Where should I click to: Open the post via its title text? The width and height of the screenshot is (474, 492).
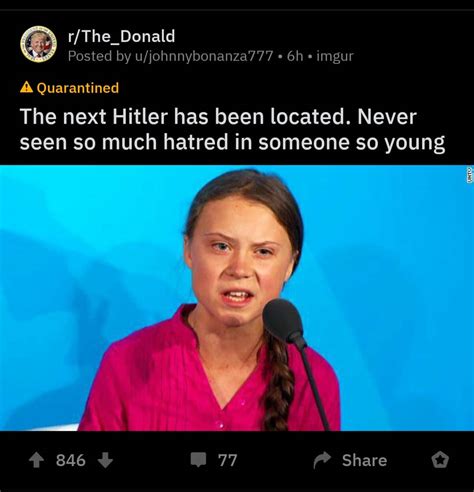point(232,130)
